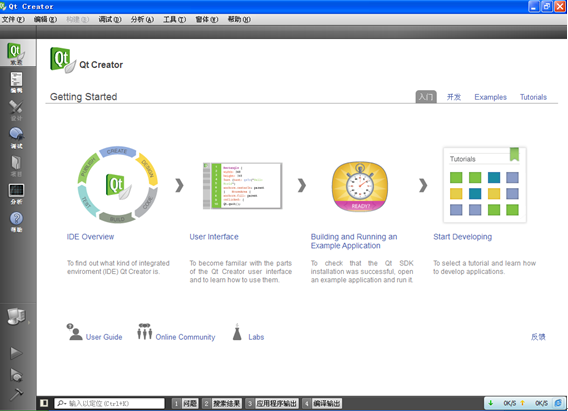Select the 入门 tab
Screen dimensions: 568x411
pos(426,97)
